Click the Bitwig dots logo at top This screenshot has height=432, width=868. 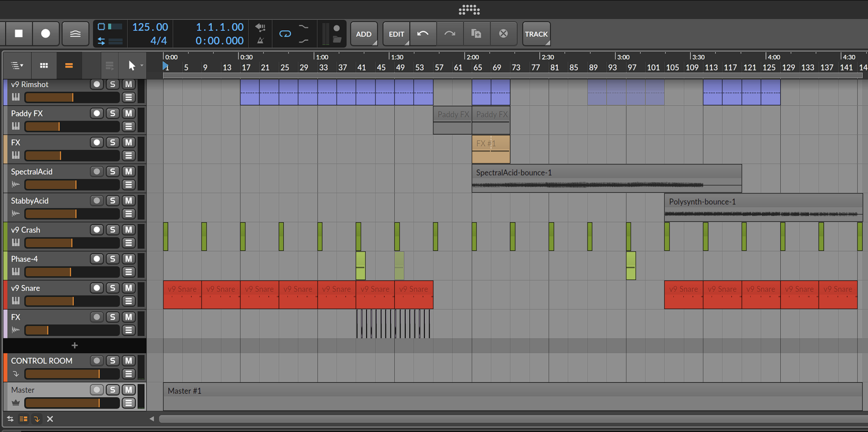469,10
